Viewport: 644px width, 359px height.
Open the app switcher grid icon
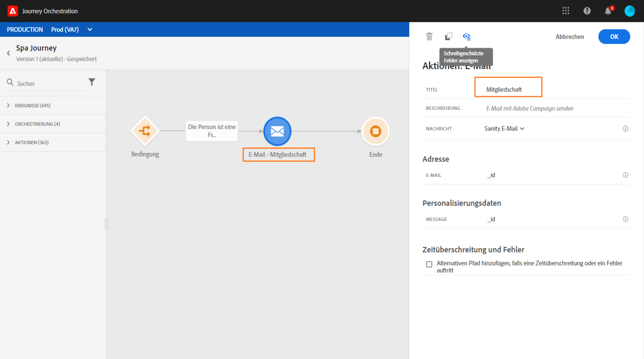566,11
